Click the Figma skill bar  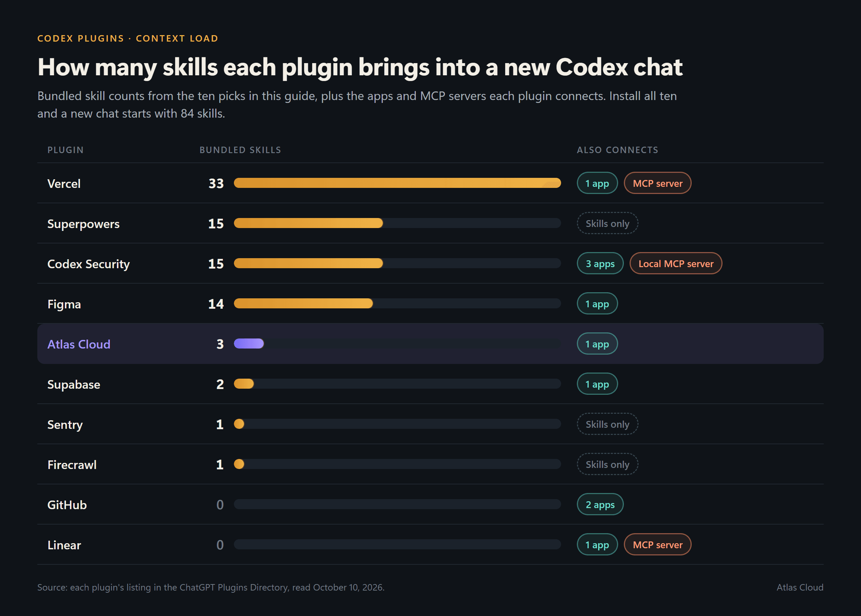click(x=303, y=303)
